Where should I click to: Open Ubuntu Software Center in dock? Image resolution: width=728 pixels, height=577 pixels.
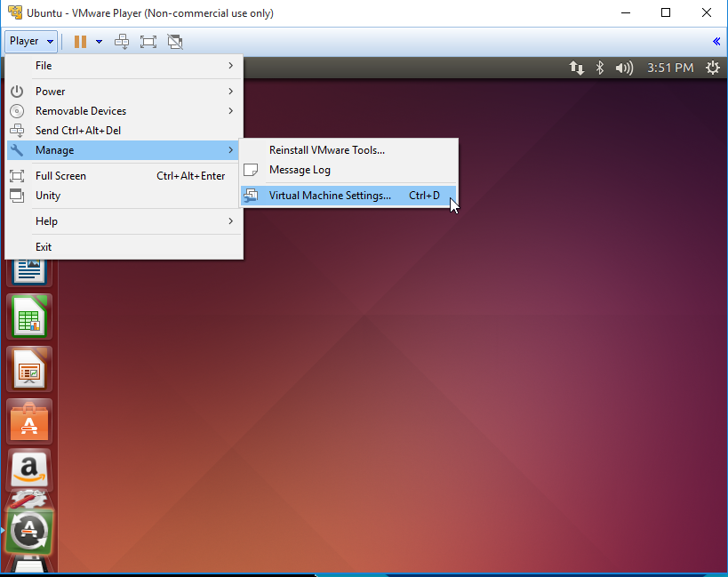tap(29, 421)
